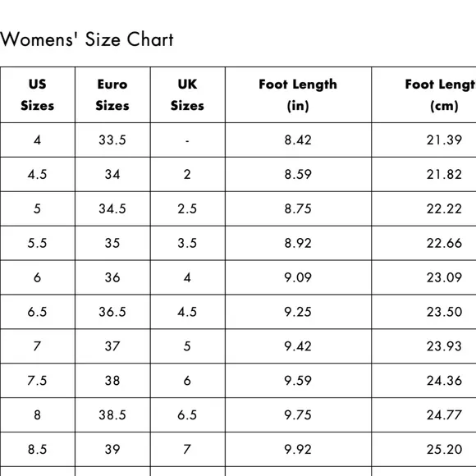Click UK size 3.5 cell
Image resolution: width=476 pixels, height=476 pixels.
[x=187, y=243]
